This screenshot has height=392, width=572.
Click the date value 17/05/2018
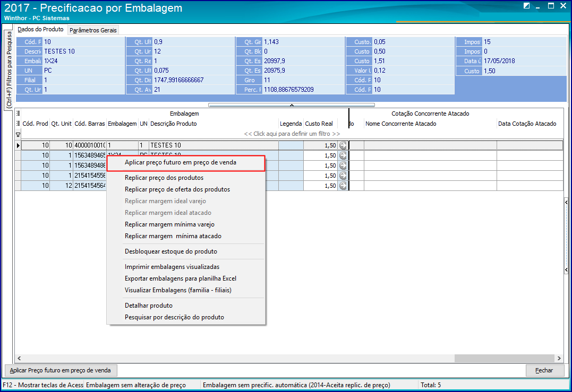(499, 61)
